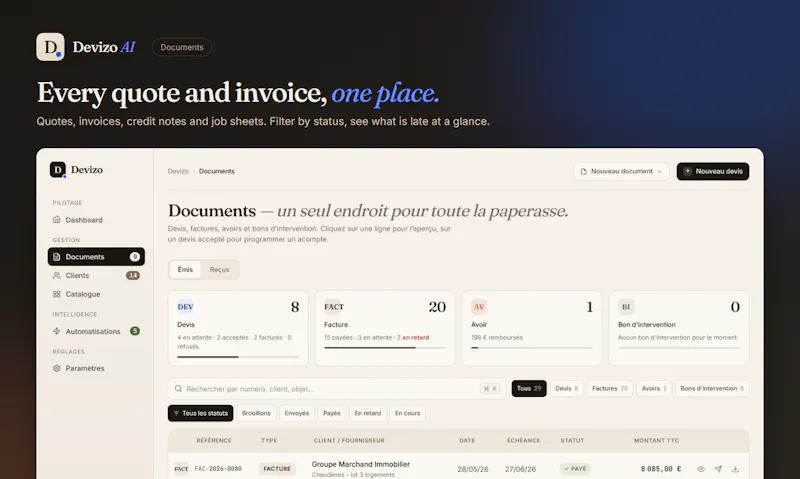The width and height of the screenshot is (800, 479).
Task: Click the BI badge on Bon d'intervention card
Action: (626, 307)
